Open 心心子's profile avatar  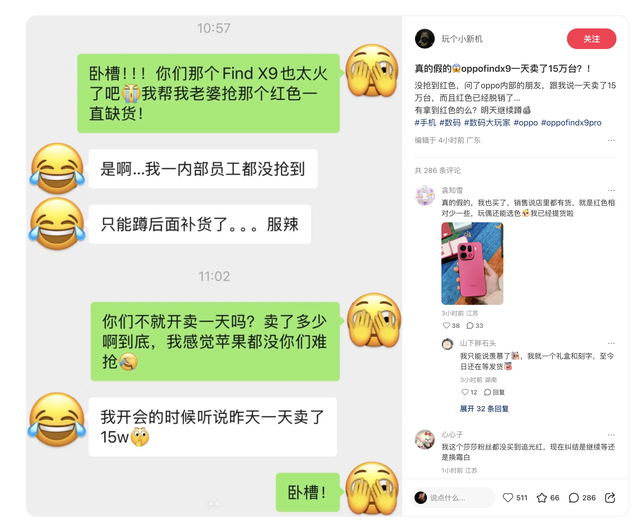pos(424,440)
